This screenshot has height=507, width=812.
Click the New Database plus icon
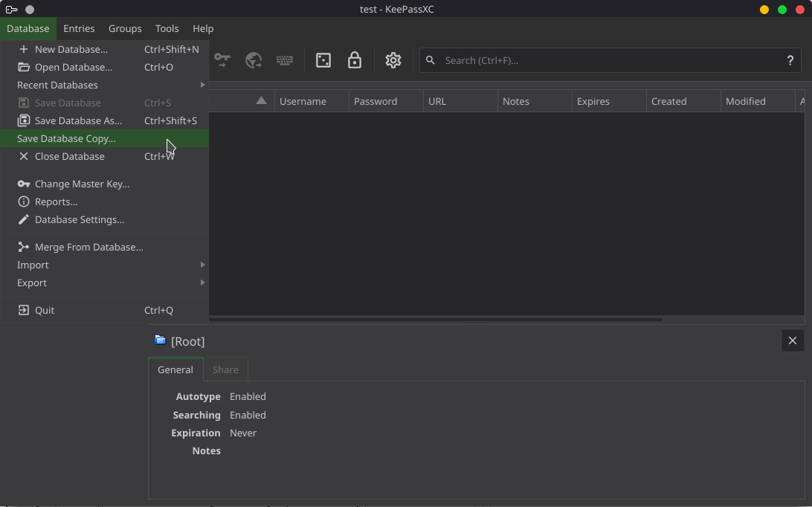click(x=23, y=49)
